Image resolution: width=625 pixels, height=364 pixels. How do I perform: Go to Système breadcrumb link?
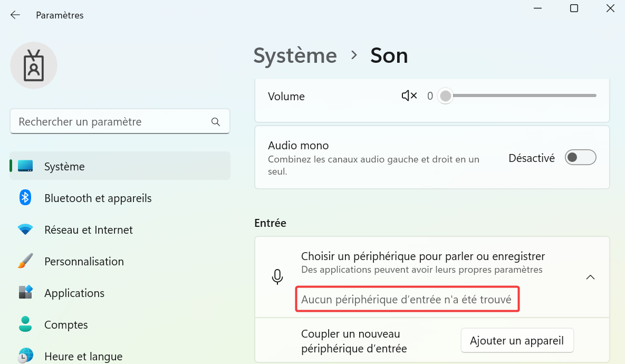coord(295,55)
